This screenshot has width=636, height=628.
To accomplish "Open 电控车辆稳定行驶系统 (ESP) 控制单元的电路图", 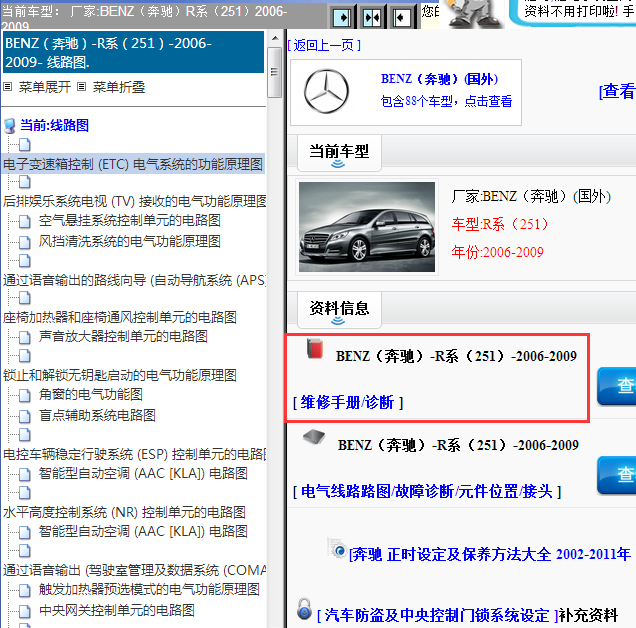I will coord(135,454).
